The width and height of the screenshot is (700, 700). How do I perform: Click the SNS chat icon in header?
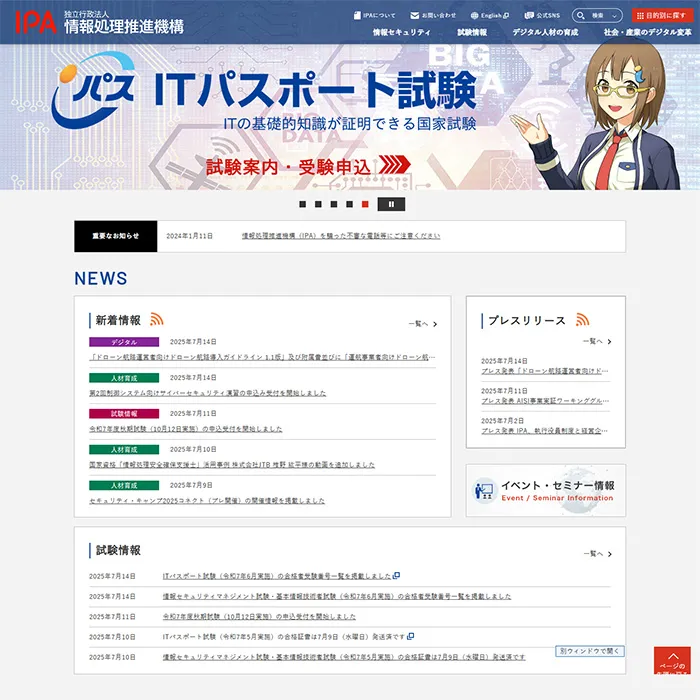click(529, 16)
